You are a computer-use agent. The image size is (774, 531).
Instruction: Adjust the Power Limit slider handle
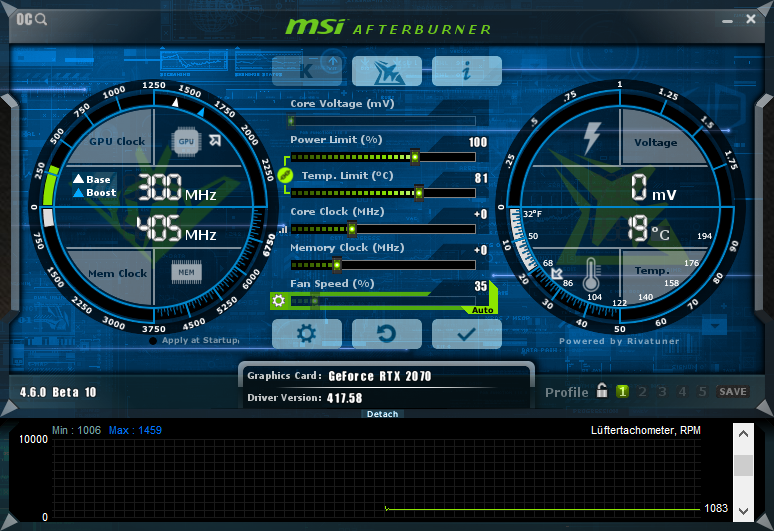point(415,157)
